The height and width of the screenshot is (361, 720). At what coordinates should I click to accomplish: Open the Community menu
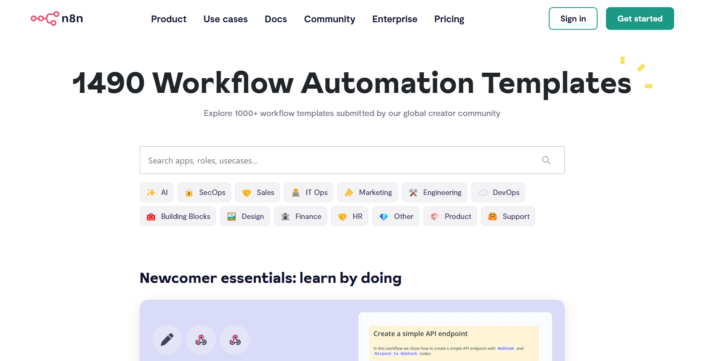(x=329, y=19)
